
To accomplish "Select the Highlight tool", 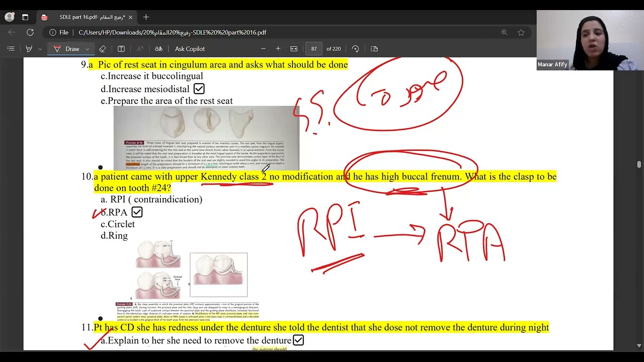I will point(29,49).
